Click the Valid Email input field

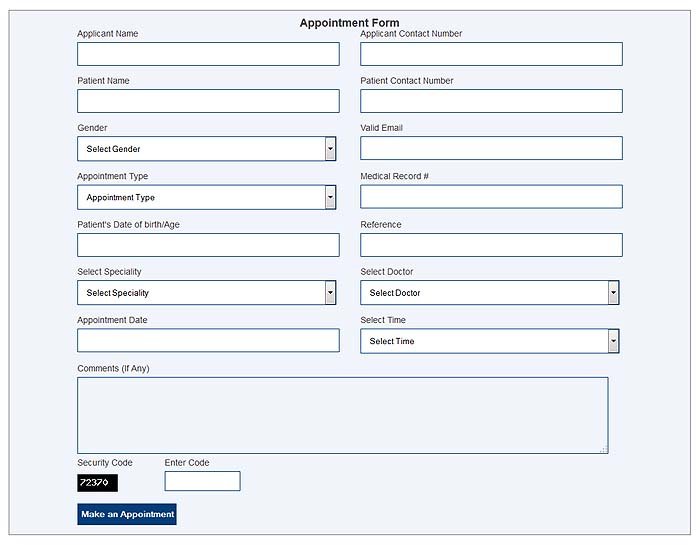click(x=491, y=148)
